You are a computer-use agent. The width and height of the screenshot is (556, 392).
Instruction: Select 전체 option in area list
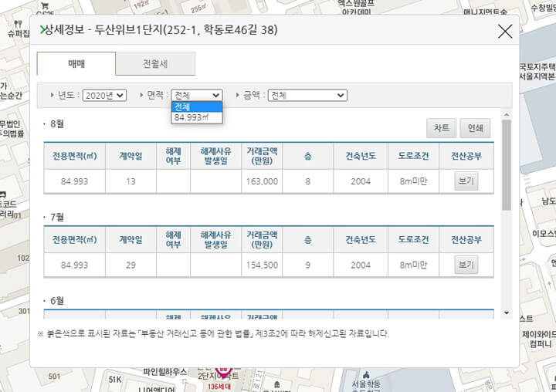tap(197, 107)
